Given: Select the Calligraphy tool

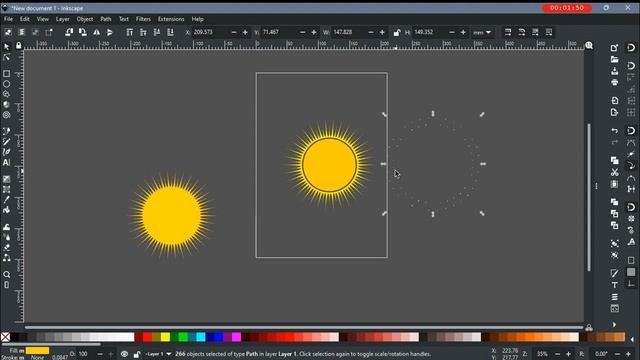Looking at the screenshot, I should pos(7,152).
